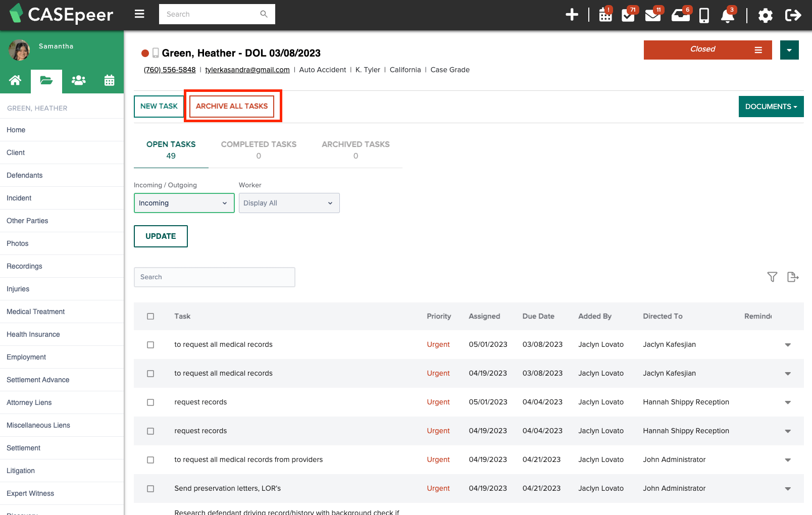This screenshot has height=515, width=812.
Task: Open the calendar icon with alert badge
Action: pos(605,15)
